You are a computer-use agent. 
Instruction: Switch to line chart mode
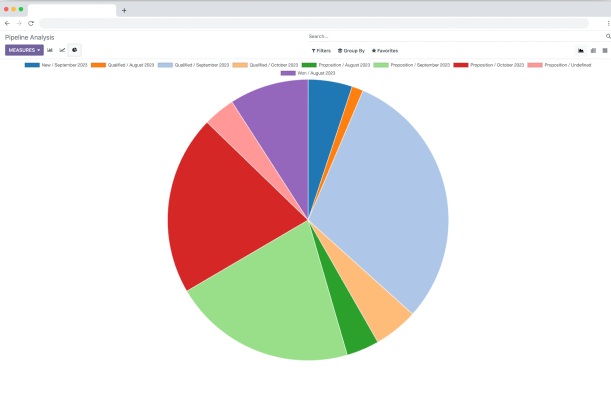[x=63, y=49]
